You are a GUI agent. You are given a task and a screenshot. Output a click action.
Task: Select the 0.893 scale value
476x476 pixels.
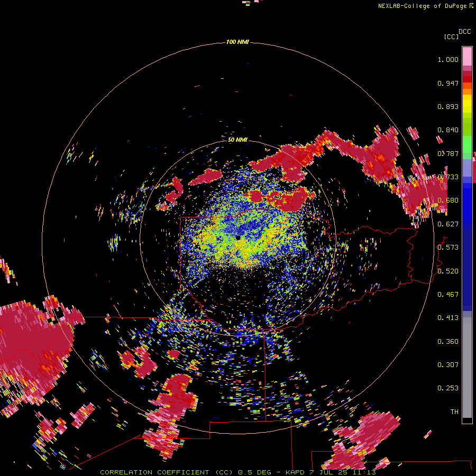(448, 106)
